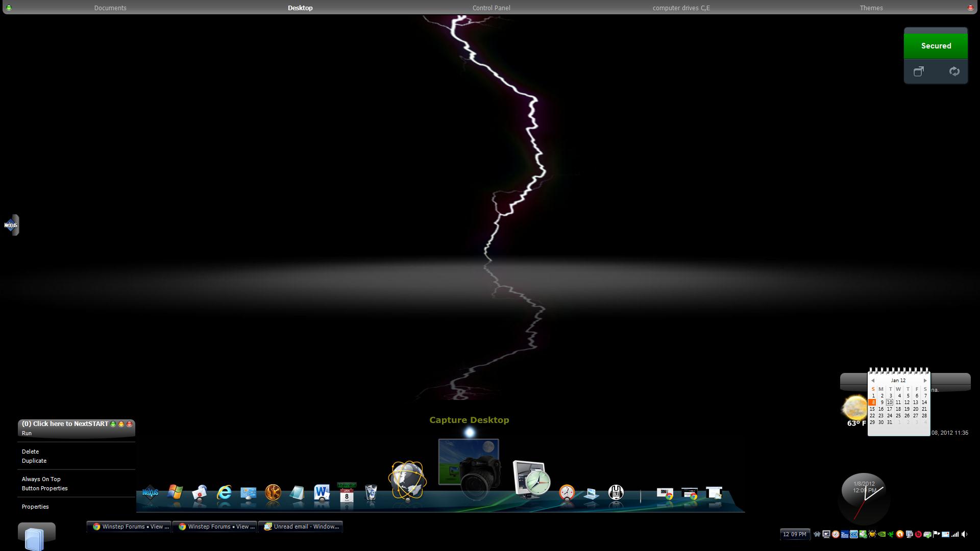Switch to the Control Panel shelf tab
The image size is (980, 551).
tap(491, 8)
